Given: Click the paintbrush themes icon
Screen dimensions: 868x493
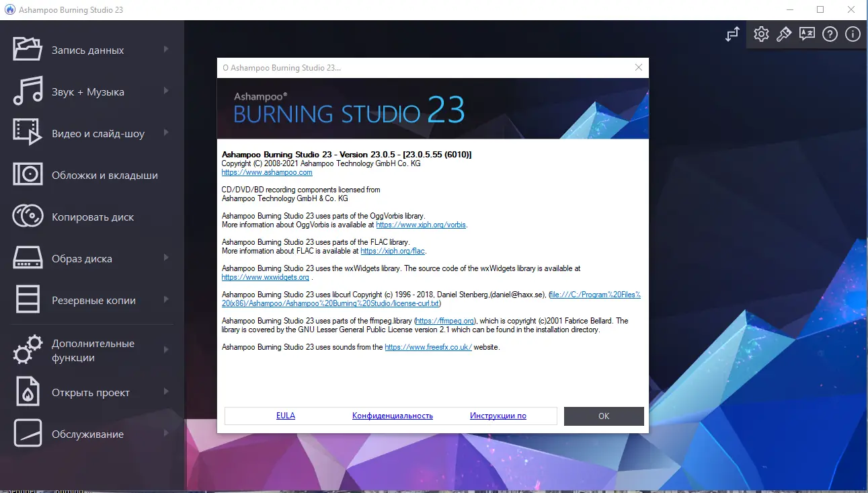Looking at the screenshot, I should point(784,34).
